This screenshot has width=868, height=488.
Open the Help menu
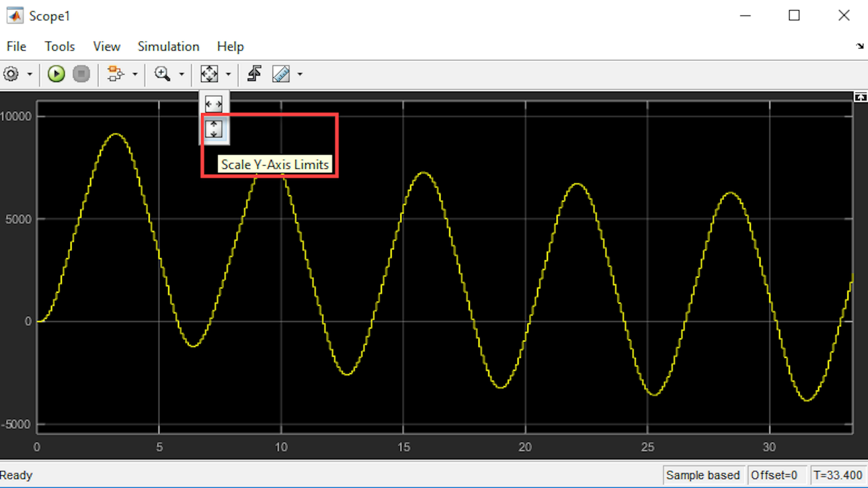(x=230, y=46)
